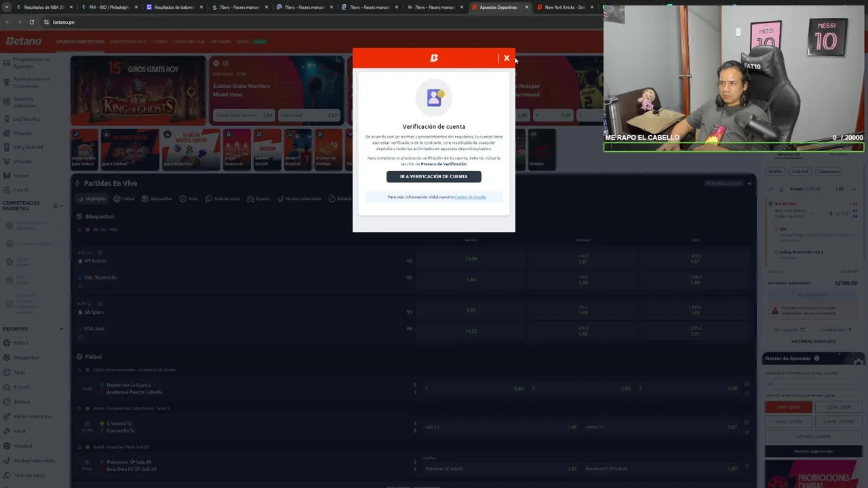Open Apuestas Deportivas in the top menu

coord(80,42)
